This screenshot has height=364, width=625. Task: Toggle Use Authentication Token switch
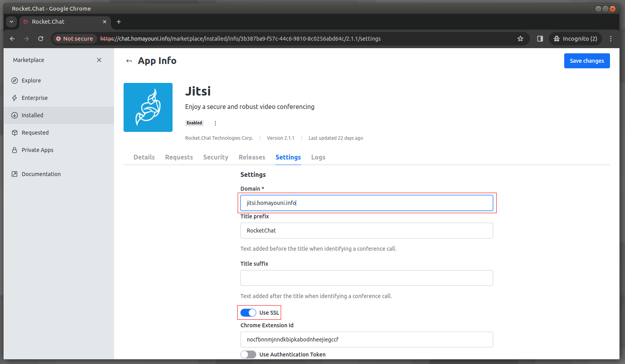click(x=248, y=355)
